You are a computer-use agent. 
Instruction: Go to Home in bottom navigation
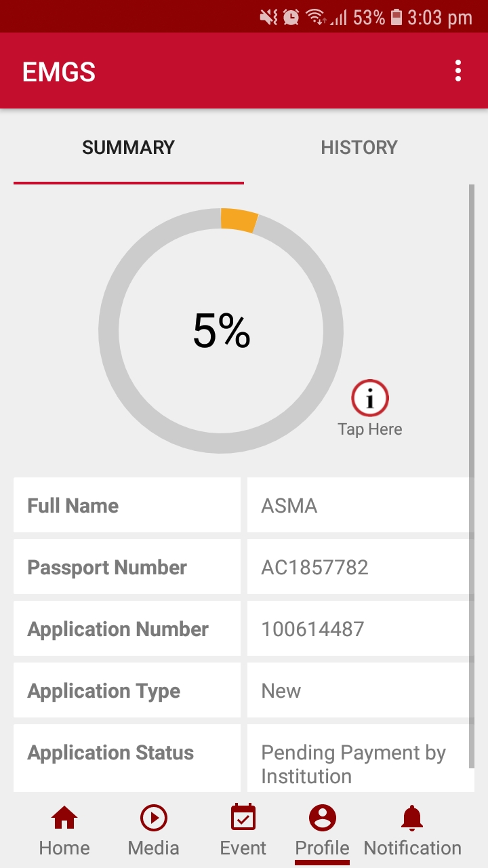click(x=64, y=818)
